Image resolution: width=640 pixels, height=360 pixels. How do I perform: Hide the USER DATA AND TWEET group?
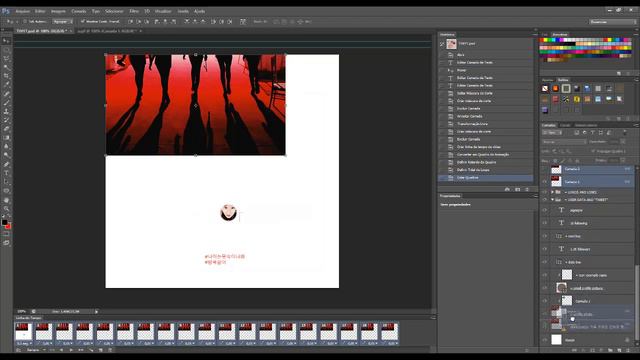pyautogui.click(x=544, y=200)
